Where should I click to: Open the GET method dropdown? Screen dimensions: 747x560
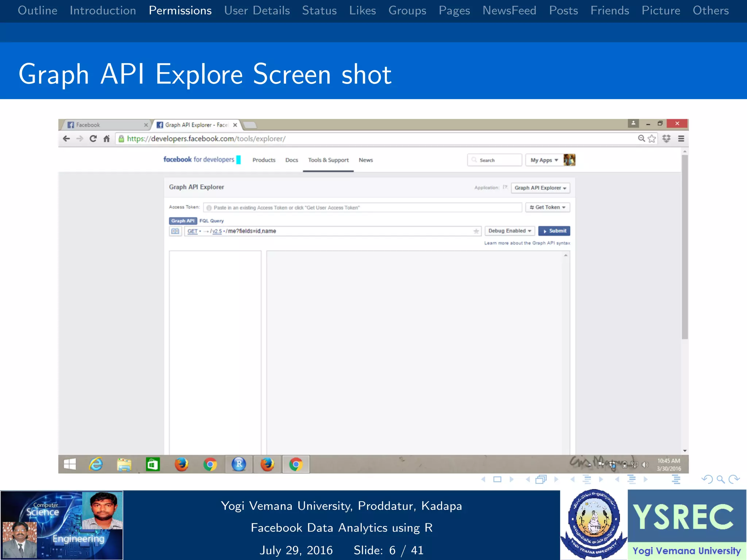coord(194,231)
